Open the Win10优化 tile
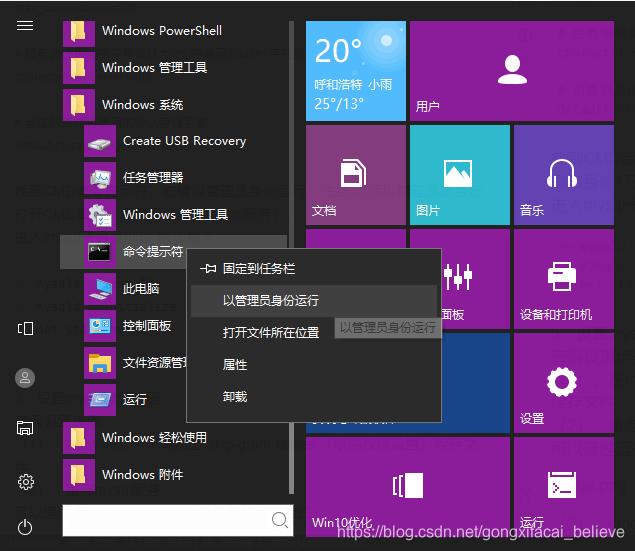The width and height of the screenshot is (635, 551). point(408,487)
